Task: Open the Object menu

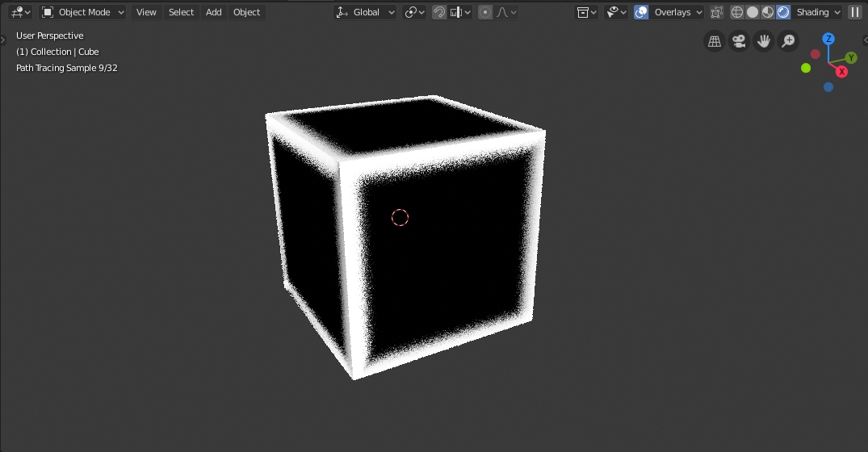Action: (x=246, y=12)
